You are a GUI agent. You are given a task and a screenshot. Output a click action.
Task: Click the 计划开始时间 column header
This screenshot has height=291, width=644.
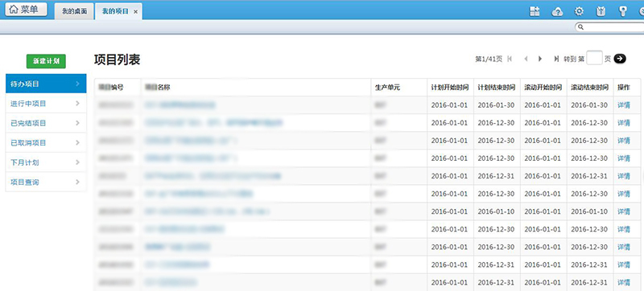450,88
